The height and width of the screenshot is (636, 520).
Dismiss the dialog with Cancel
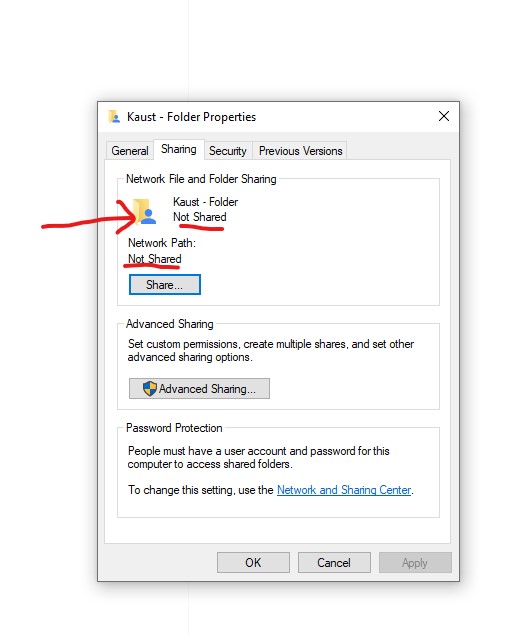[x=334, y=563]
